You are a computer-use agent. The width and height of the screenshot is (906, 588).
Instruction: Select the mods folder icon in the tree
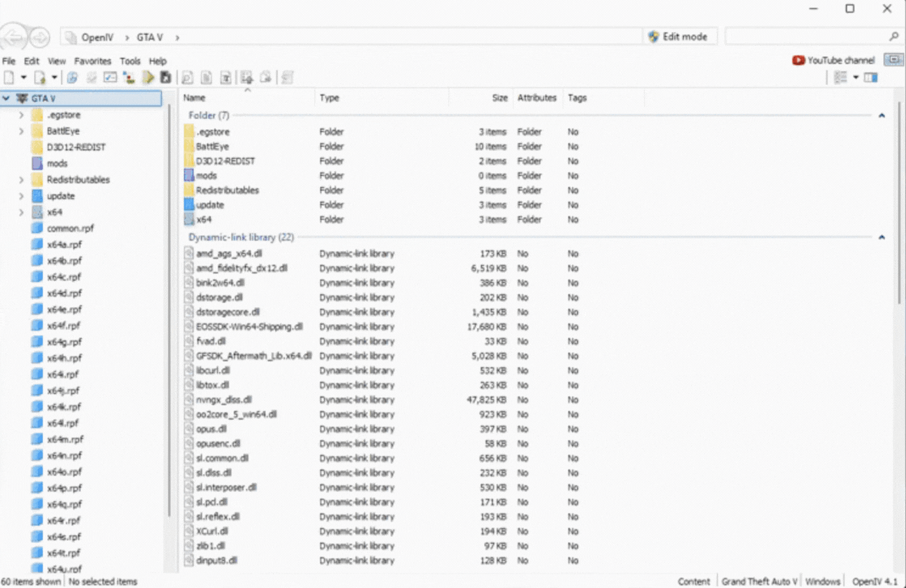(37, 163)
